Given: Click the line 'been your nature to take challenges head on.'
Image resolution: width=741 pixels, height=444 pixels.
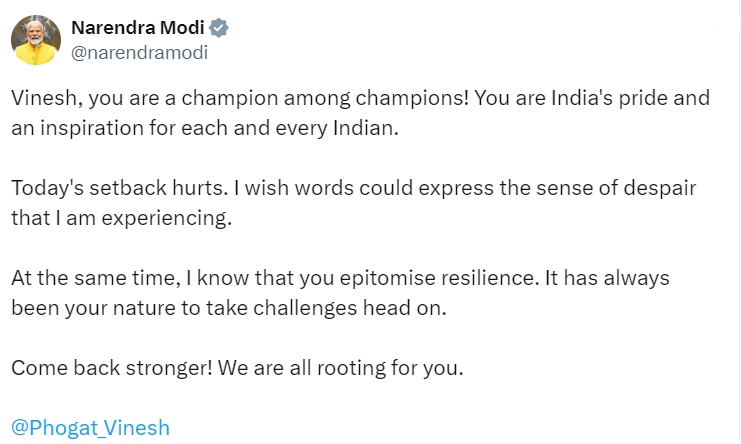Looking at the screenshot, I should click(x=229, y=308).
